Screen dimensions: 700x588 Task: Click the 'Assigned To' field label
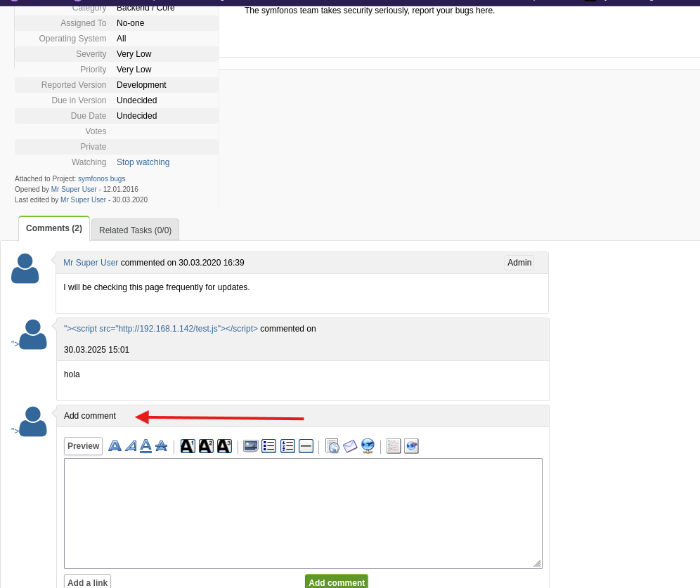(84, 23)
